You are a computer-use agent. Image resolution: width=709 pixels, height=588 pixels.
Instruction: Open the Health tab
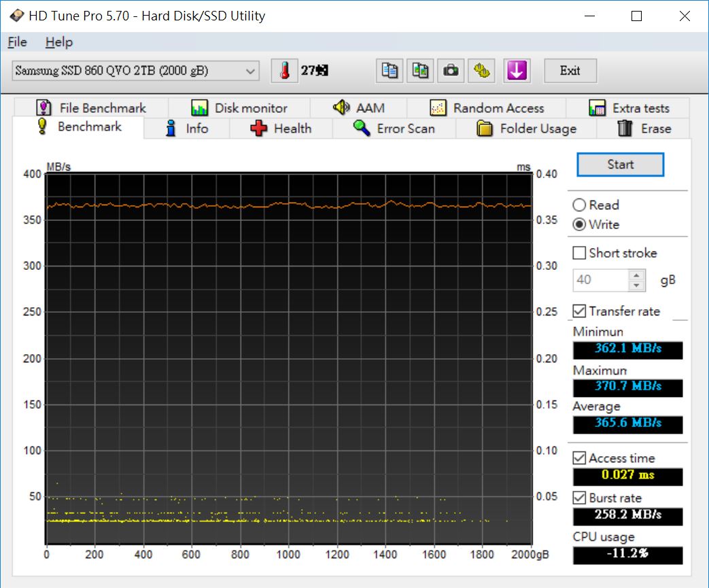click(x=281, y=128)
